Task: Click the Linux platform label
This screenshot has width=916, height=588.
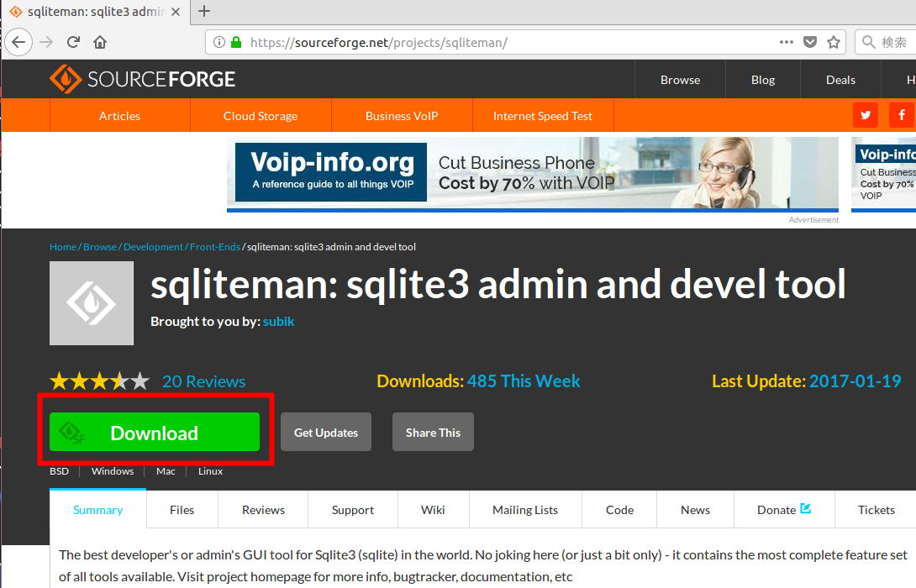Action: coord(210,471)
